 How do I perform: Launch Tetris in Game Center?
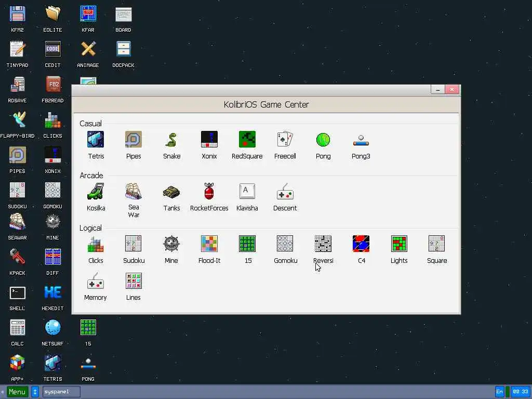[x=96, y=139]
